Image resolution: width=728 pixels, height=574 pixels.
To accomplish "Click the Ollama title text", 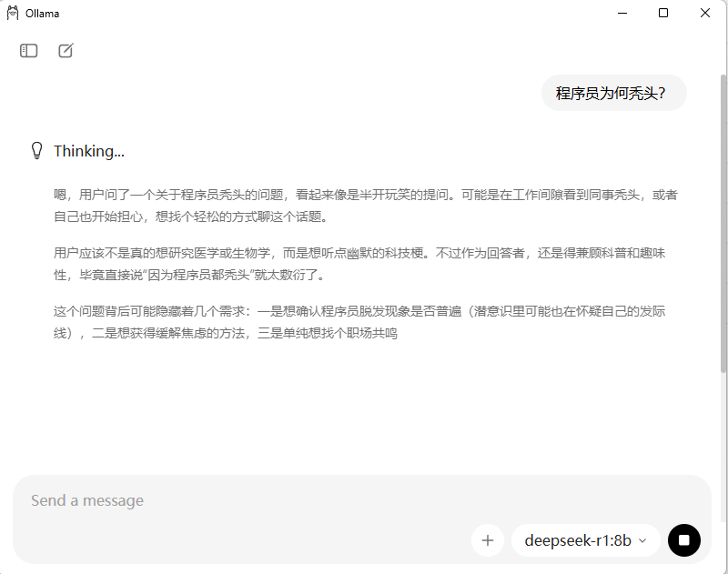I will [42, 14].
